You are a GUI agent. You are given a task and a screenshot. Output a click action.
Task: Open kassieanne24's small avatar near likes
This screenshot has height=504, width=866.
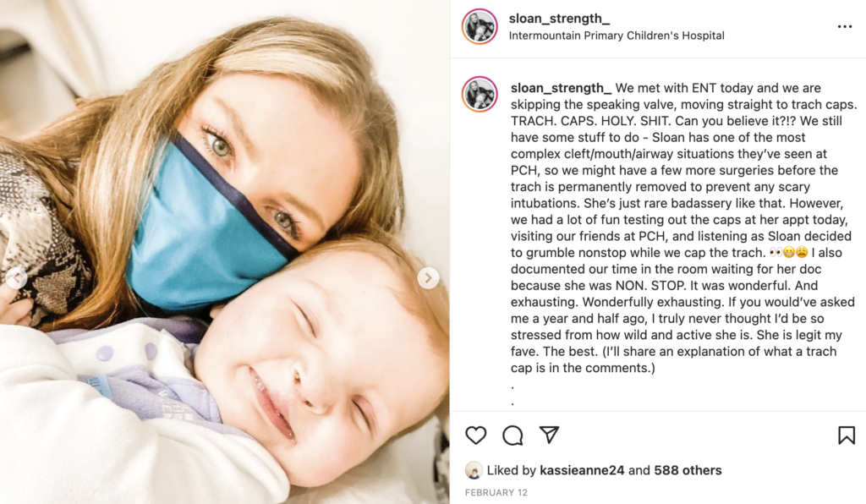pyautogui.click(x=474, y=470)
